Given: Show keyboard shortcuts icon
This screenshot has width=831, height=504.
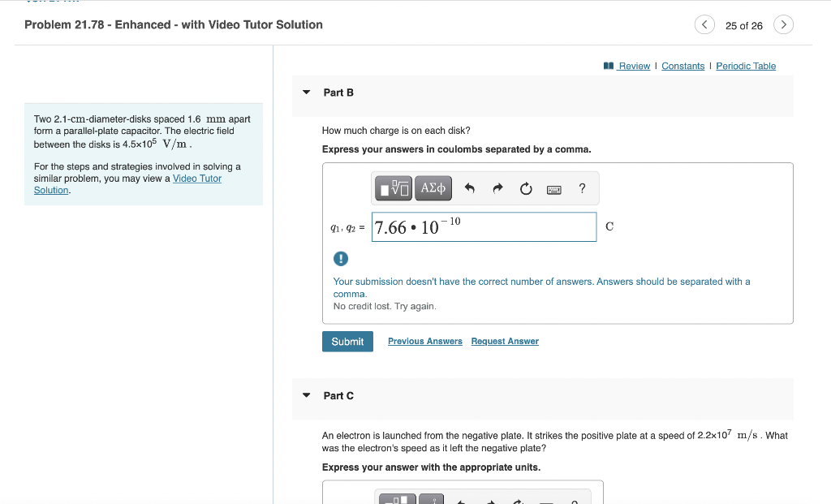Looking at the screenshot, I should (x=553, y=190).
